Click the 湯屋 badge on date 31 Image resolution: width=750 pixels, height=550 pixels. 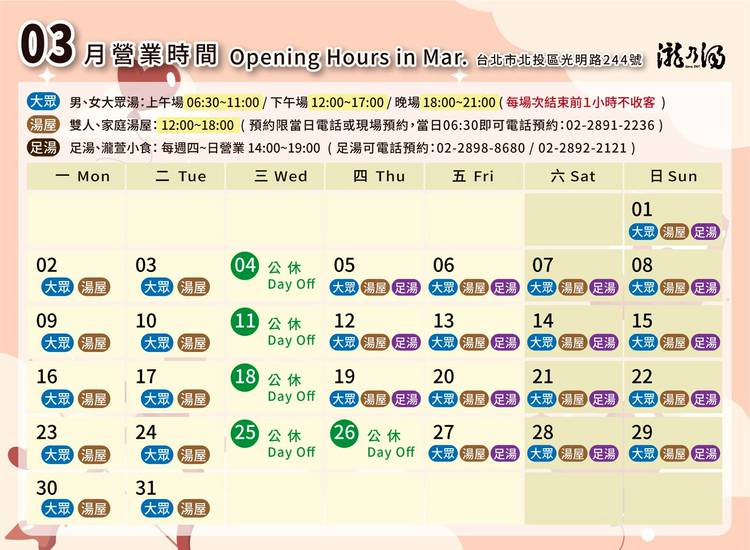click(193, 508)
